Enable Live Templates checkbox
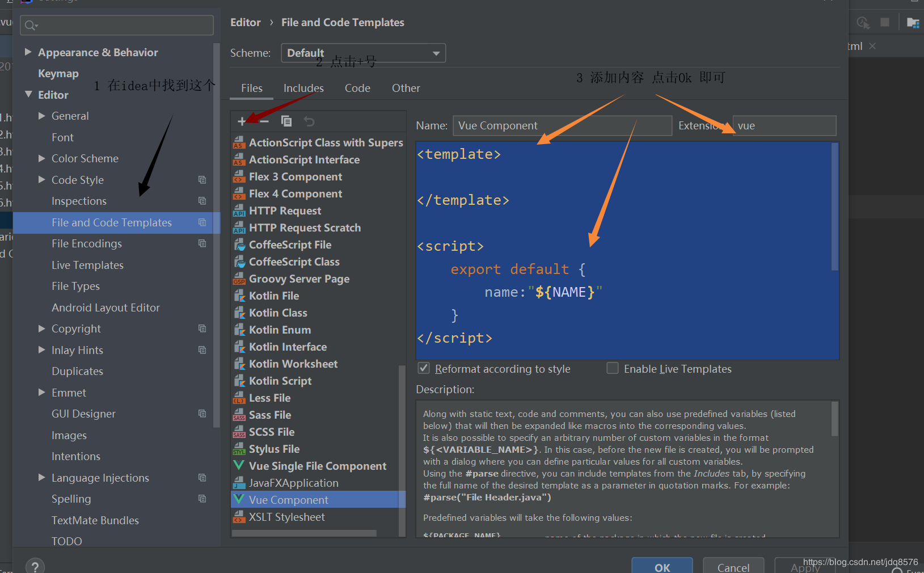The height and width of the screenshot is (573, 924). click(x=613, y=368)
